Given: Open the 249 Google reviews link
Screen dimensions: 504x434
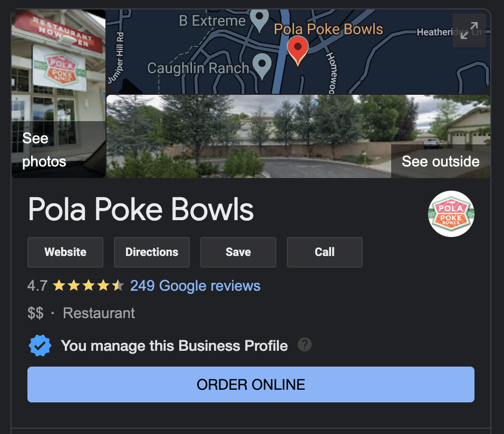Looking at the screenshot, I should point(195,285).
